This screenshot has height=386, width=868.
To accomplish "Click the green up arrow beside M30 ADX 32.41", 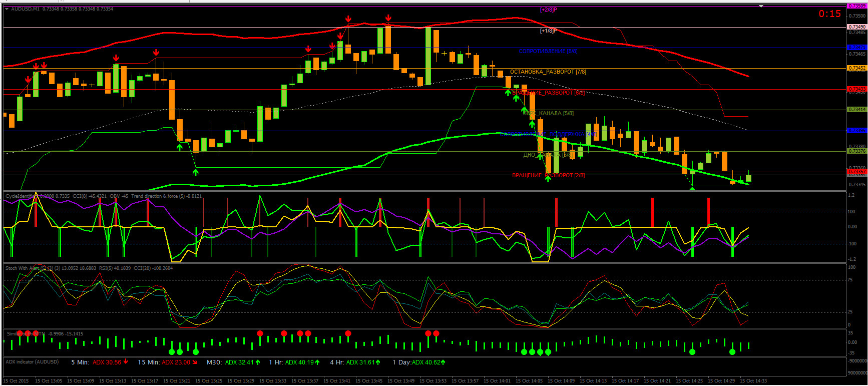I will pyautogui.click(x=258, y=362).
